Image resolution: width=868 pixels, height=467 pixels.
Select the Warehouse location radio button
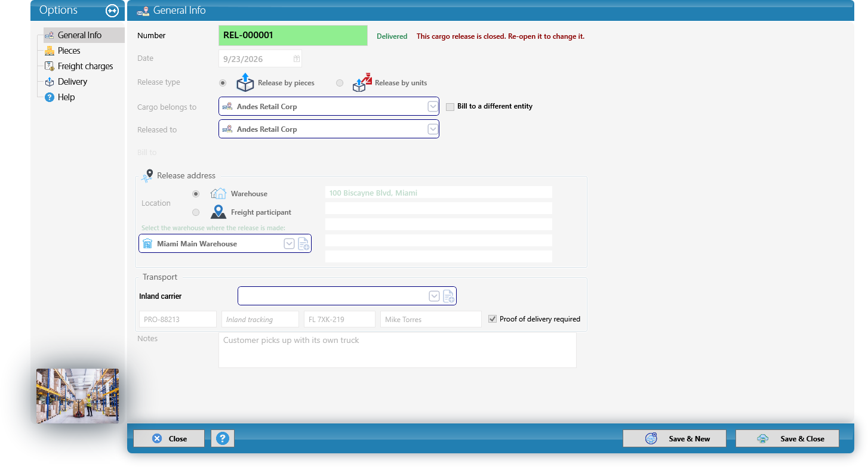196,194
